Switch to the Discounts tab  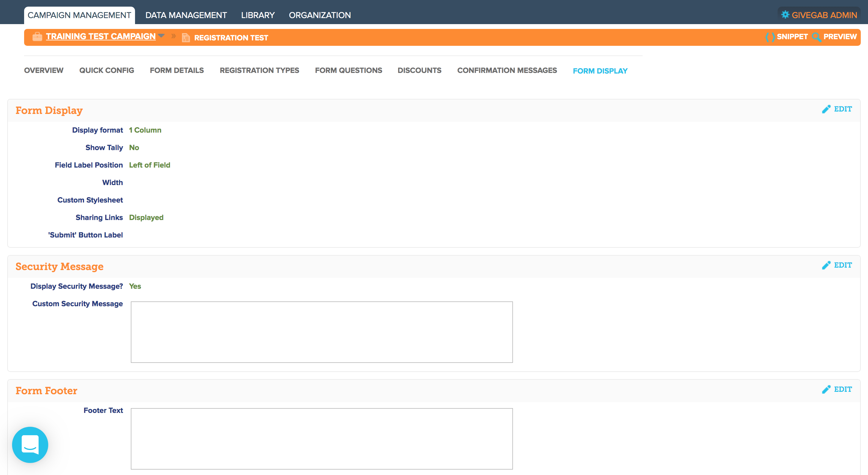(419, 71)
